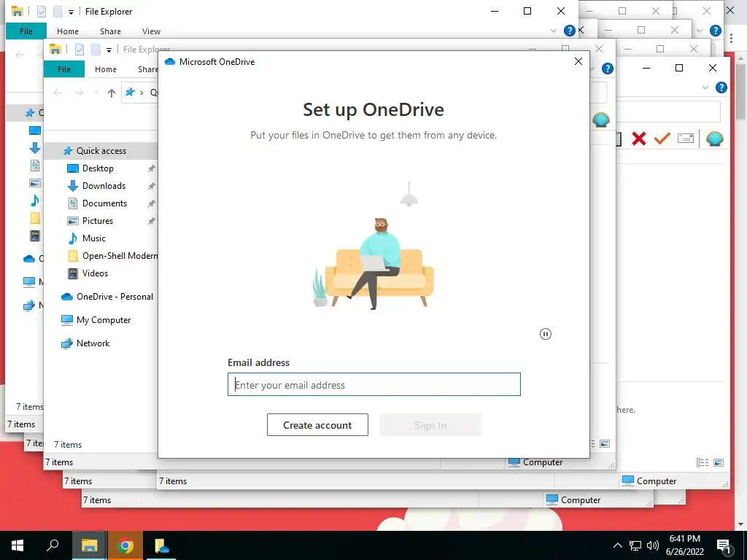Image resolution: width=747 pixels, height=560 pixels.
Task: Expand Quick Access Toolbar dropdown in second File Explorer
Action: tap(109, 50)
